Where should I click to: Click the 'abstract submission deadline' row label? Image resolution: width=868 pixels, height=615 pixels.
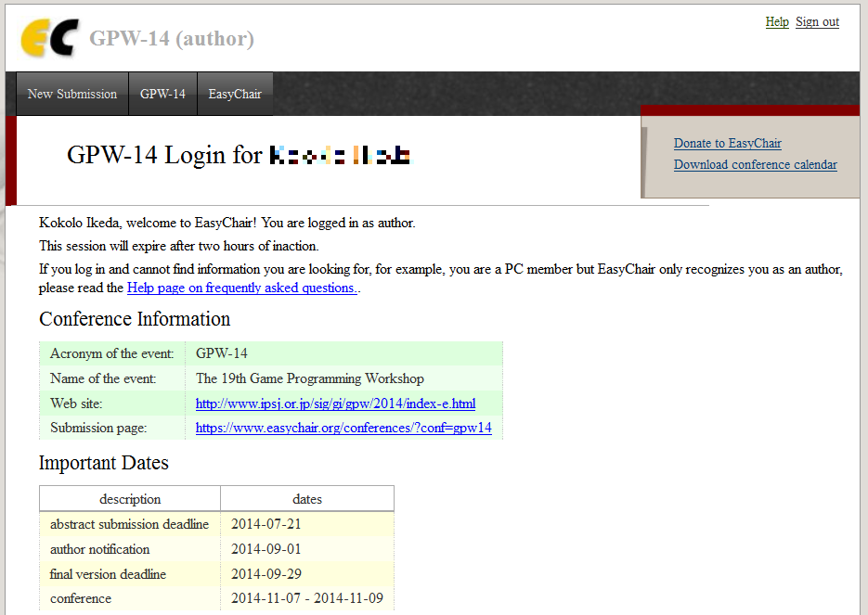coord(130,524)
